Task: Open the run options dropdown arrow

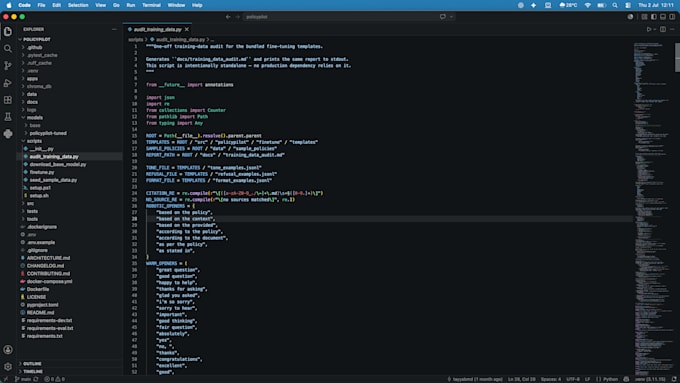Action: pos(655,29)
